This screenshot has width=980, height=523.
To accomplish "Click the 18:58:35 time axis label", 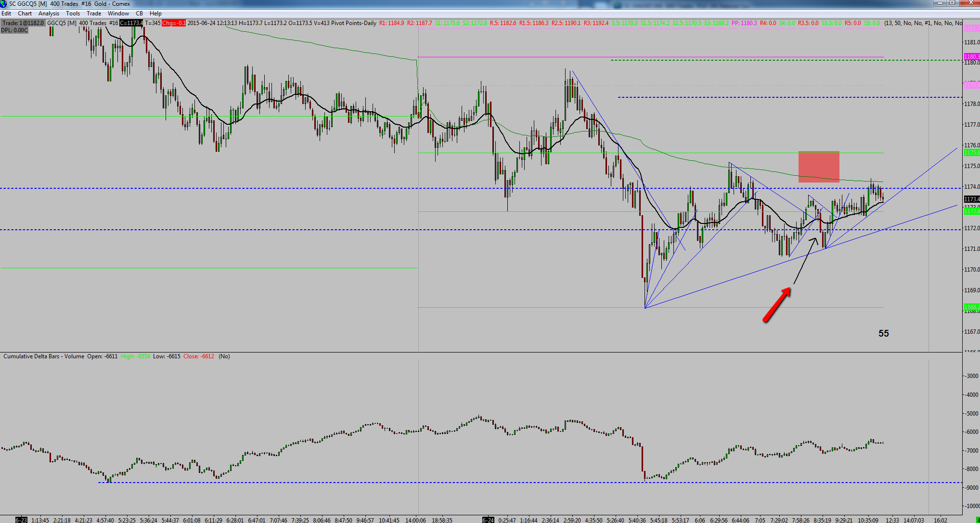I will (x=442, y=520).
